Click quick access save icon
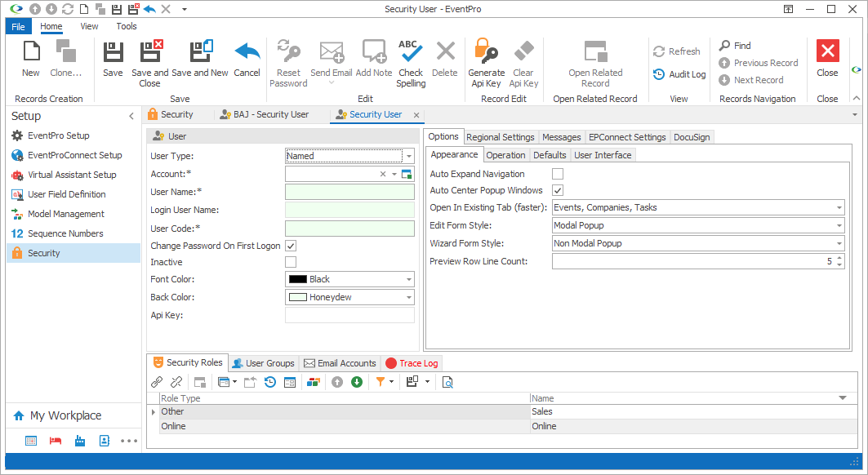Viewport: 868px width, 475px height. 116,9
